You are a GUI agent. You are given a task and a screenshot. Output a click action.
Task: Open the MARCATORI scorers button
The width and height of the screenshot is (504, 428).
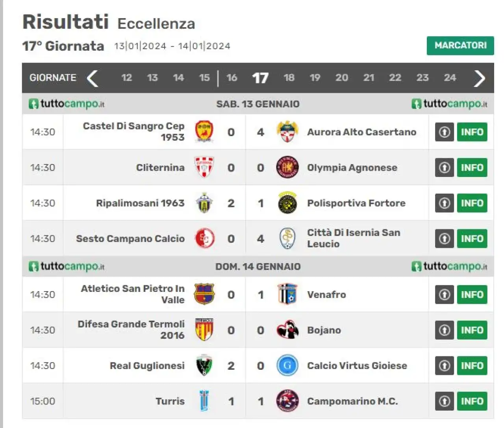pos(460,46)
